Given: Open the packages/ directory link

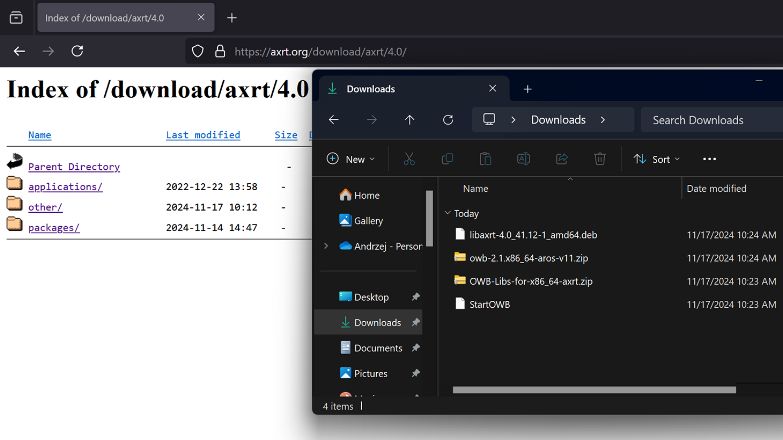Looking at the screenshot, I should click(x=54, y=228).
